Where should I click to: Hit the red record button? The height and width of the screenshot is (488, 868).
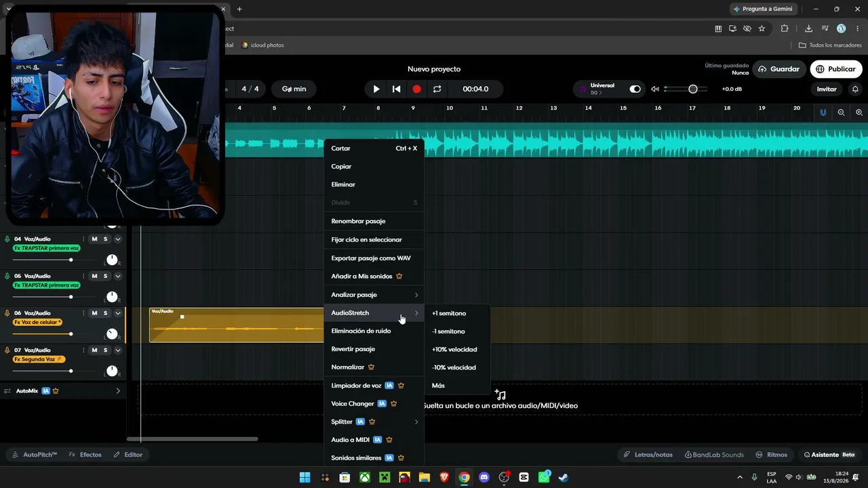click(x=417, y=89)
